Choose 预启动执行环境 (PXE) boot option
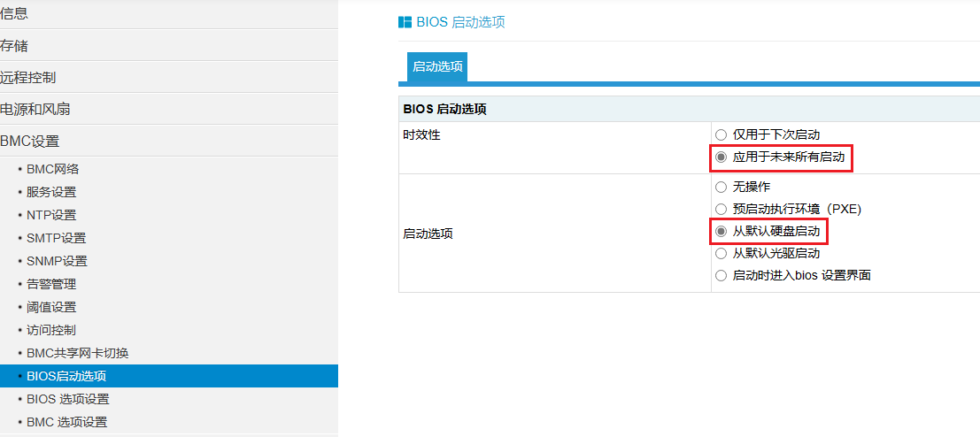Image resolution: width=980 pixels, height=437 pixels. click(721, 209)
